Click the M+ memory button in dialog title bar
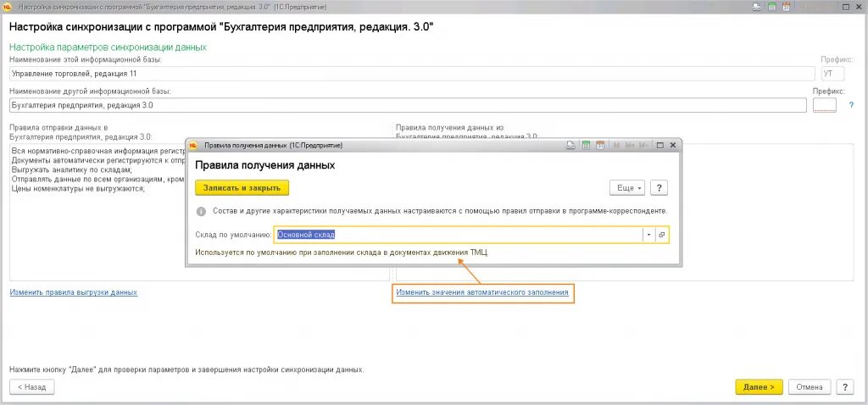The width and height of the screenshot is (868, 405). click(x=630, y=146)
